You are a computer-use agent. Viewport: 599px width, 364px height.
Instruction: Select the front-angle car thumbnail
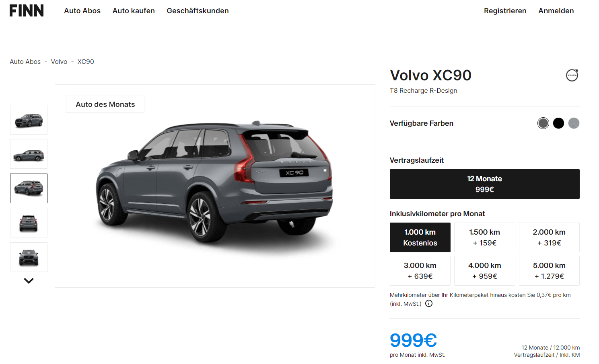(29, 120)
